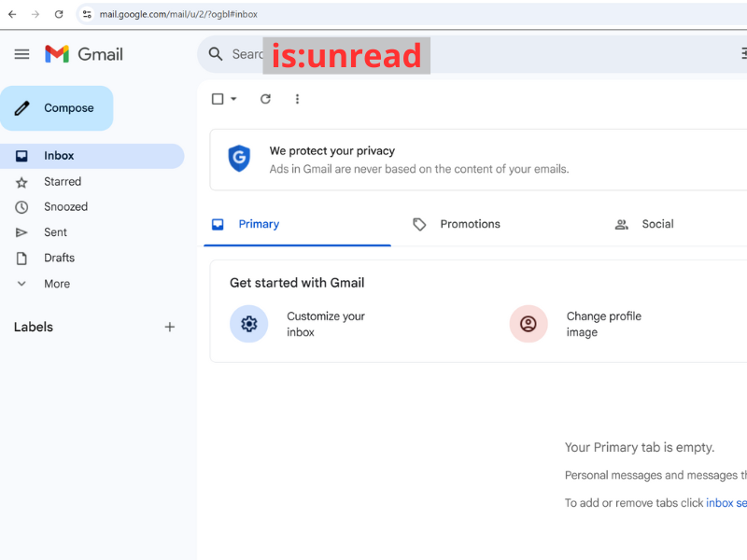747x560 pixels.
Task: Create new label with plus icon
Action: tap(169, 327)
